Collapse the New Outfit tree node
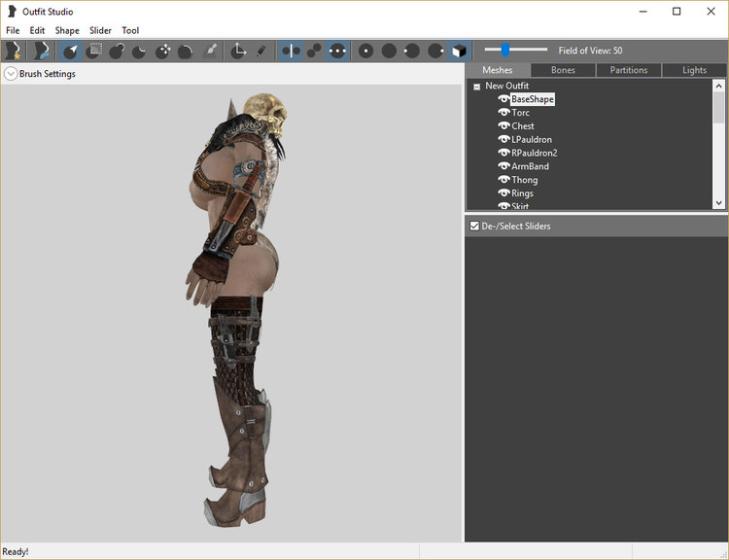Image resolution: width=729 pixels, height=560 pixels. coord(476,87)
